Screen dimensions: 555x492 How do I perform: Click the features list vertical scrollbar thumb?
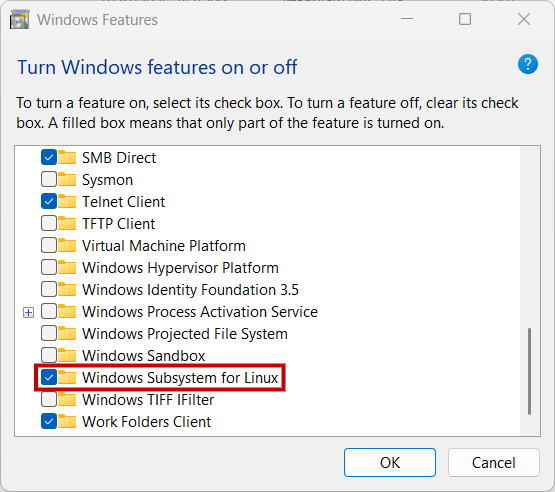click(530, 371)
